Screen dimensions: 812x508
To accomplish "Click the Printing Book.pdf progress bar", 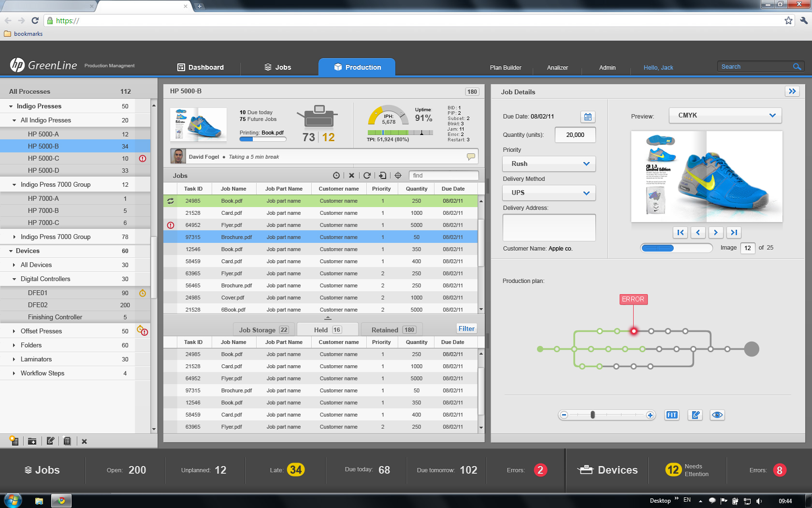I will (x=263, y=139).
